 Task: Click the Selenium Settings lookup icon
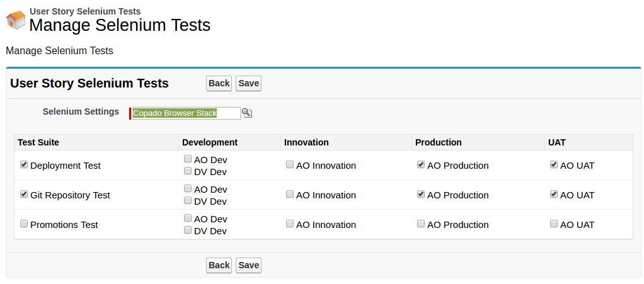tap(247, 113)
